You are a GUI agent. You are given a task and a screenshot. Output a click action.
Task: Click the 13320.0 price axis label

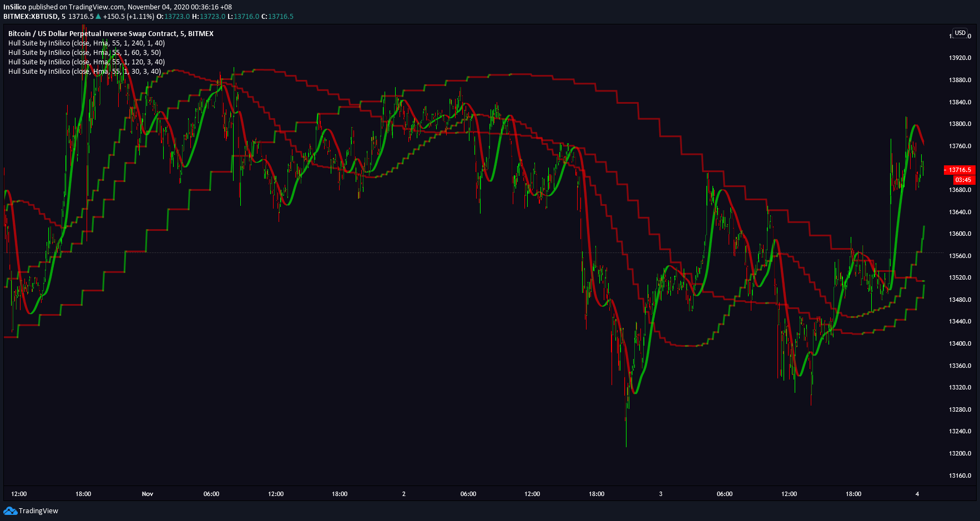[x=960, y=387]
